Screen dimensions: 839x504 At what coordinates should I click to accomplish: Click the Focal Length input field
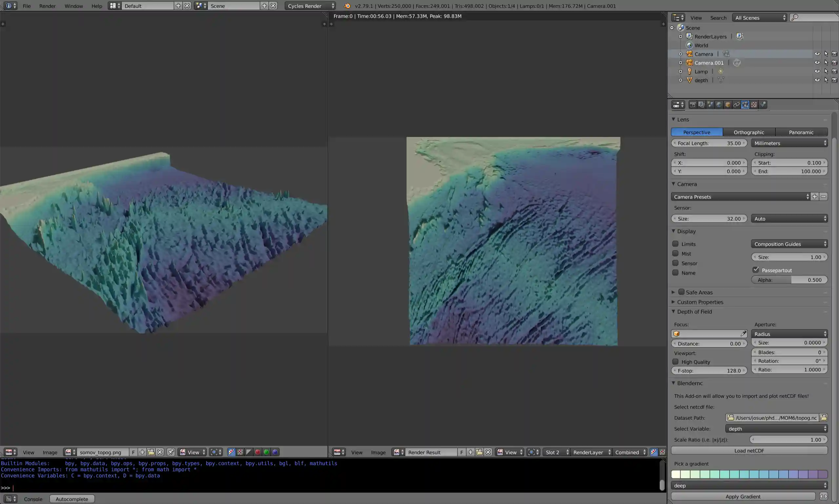709,143
